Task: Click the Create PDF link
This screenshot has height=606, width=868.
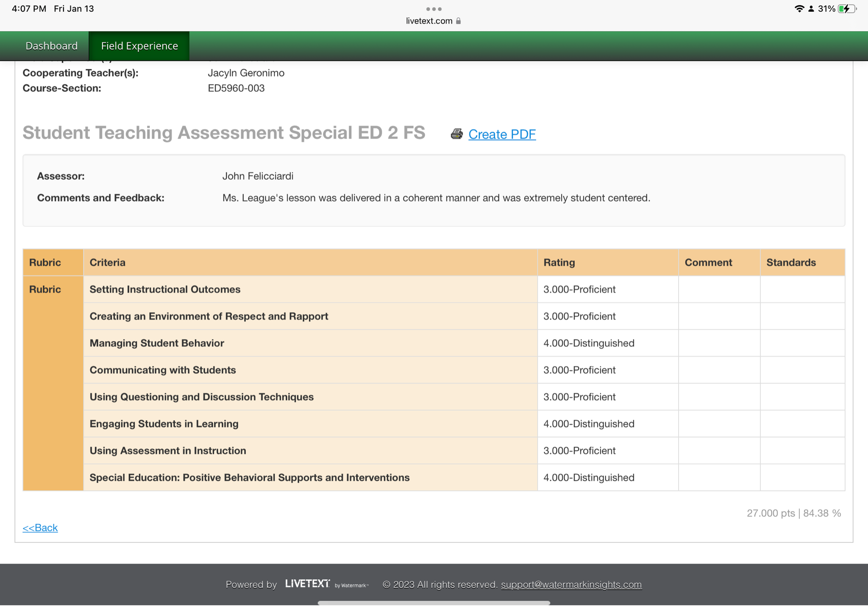Action: [502, 134]
